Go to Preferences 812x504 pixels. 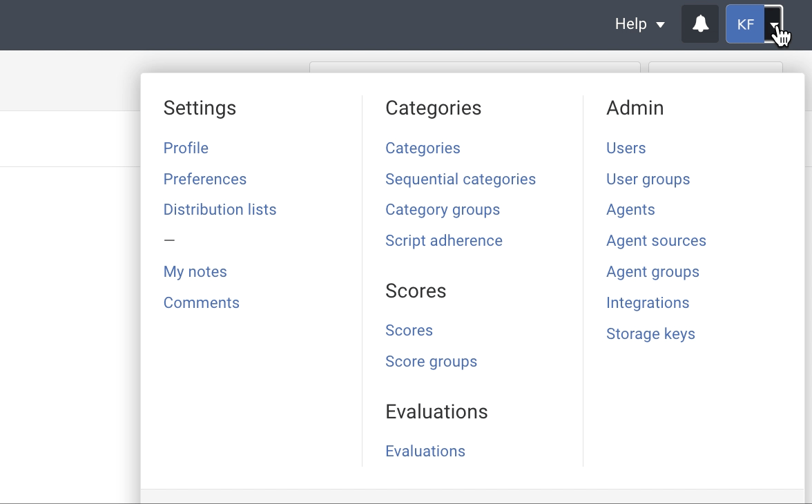(204, 179)
